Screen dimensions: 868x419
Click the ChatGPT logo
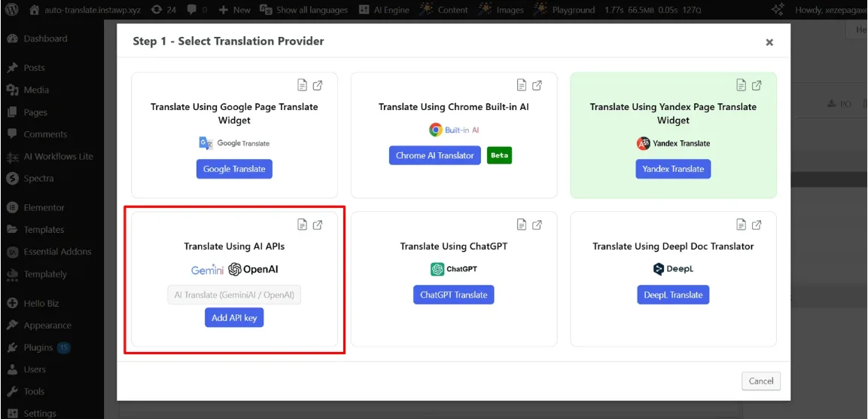453,269
